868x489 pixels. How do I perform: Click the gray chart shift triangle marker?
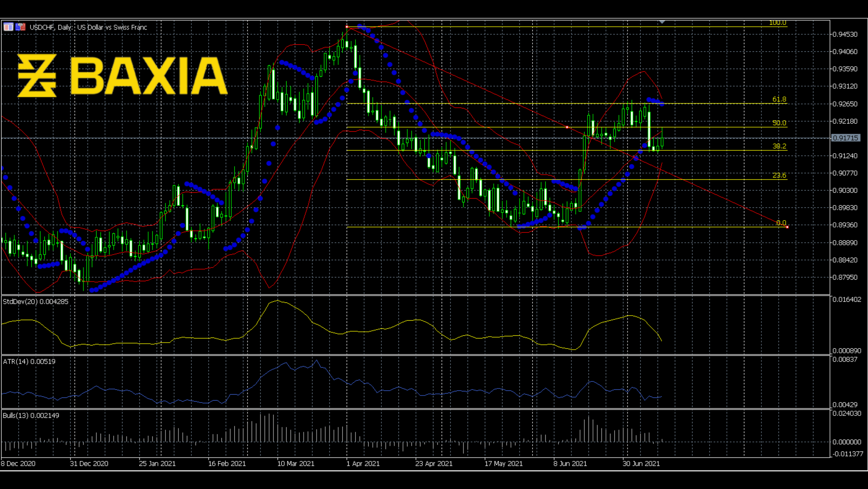(662, 22)
